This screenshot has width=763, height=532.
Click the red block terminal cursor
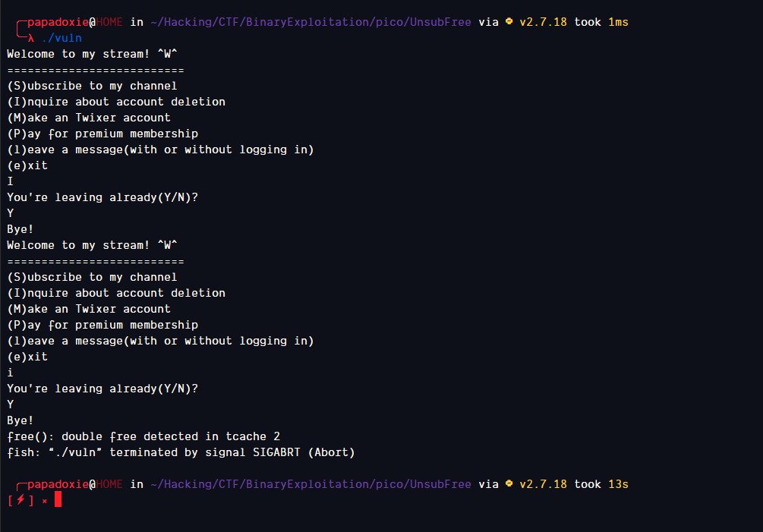[58, 500]
